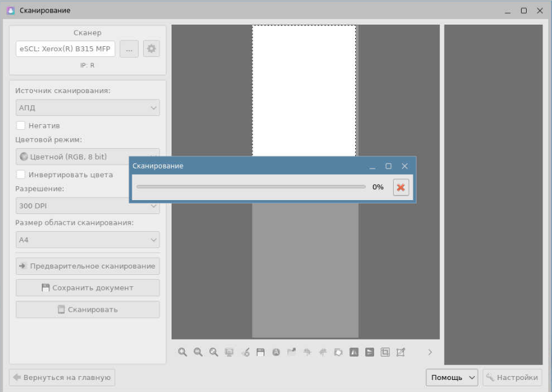Click the zoom out magnifier icon
552x392 pixels.
point(198,352)
